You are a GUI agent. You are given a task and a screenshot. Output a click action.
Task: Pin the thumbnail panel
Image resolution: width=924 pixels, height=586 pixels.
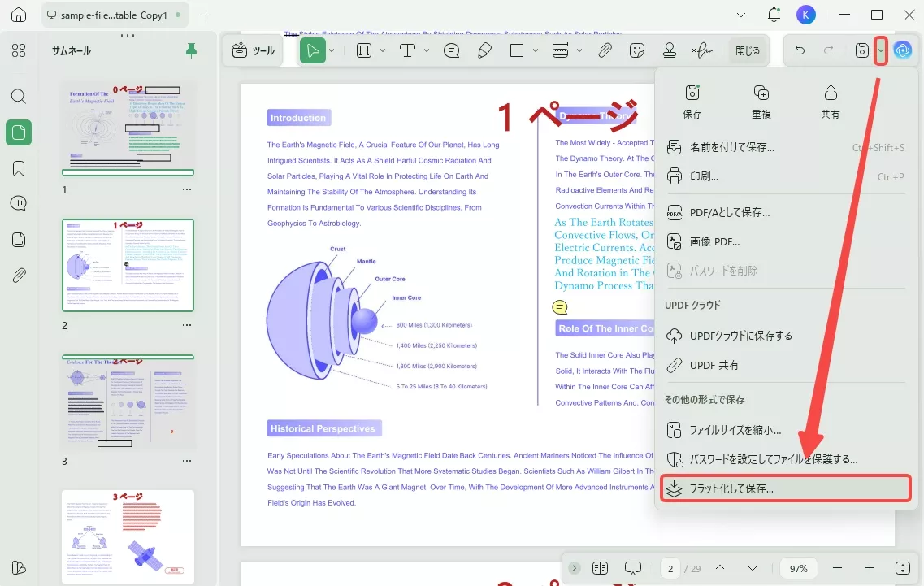pyautogui.click(x=191, y=50)
